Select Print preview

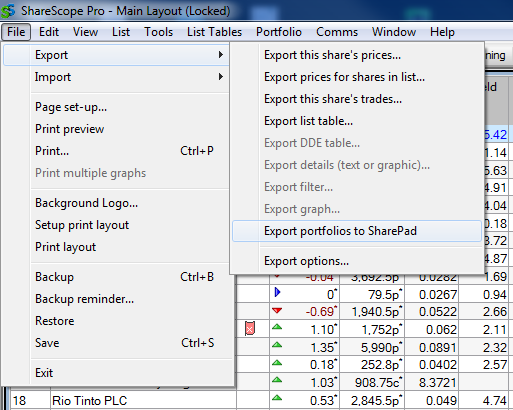(x=116, y=129)
